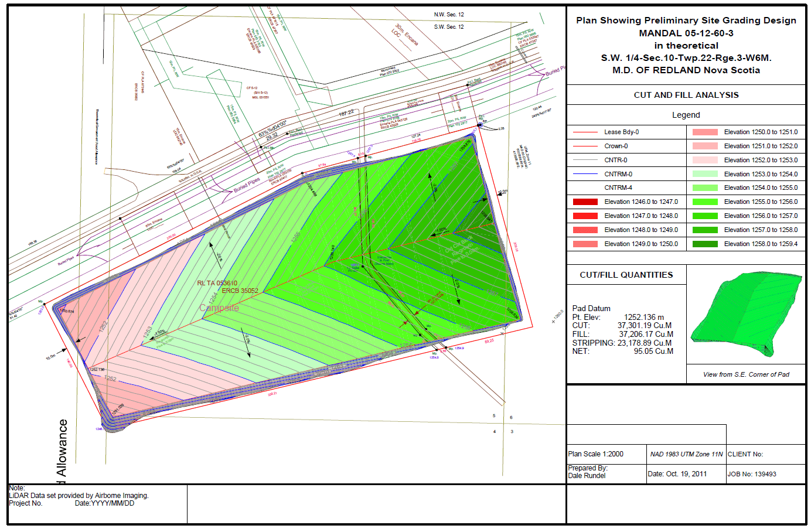The image size is (811, 532).
Task: Select the CUT/FILL QUANTITIES heading
Action: 626,275
